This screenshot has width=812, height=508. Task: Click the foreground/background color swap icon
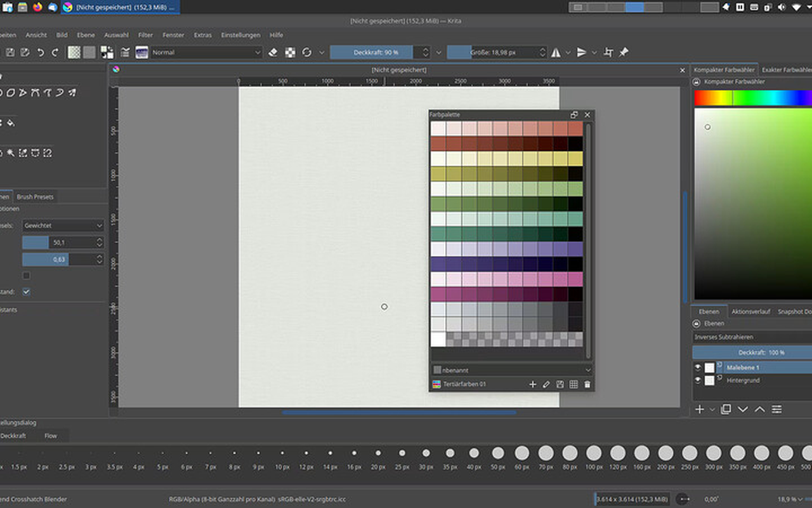coord(107,53)
